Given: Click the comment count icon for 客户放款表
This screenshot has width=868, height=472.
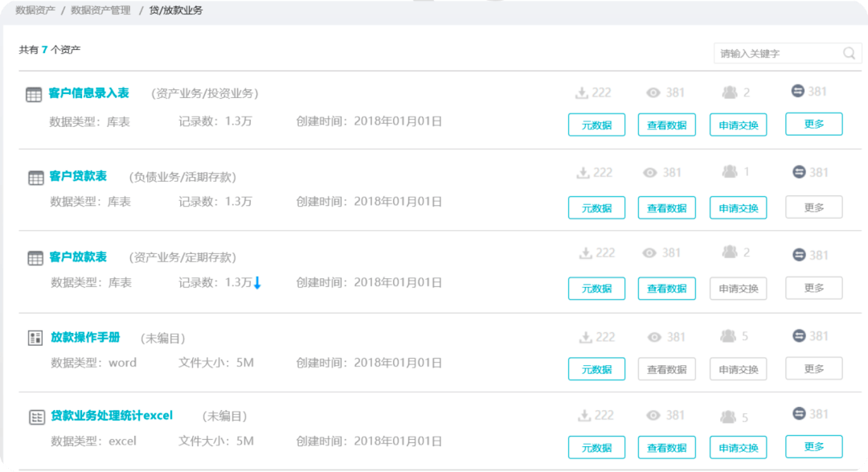Looking at the screenshot, I should [798, 254].
